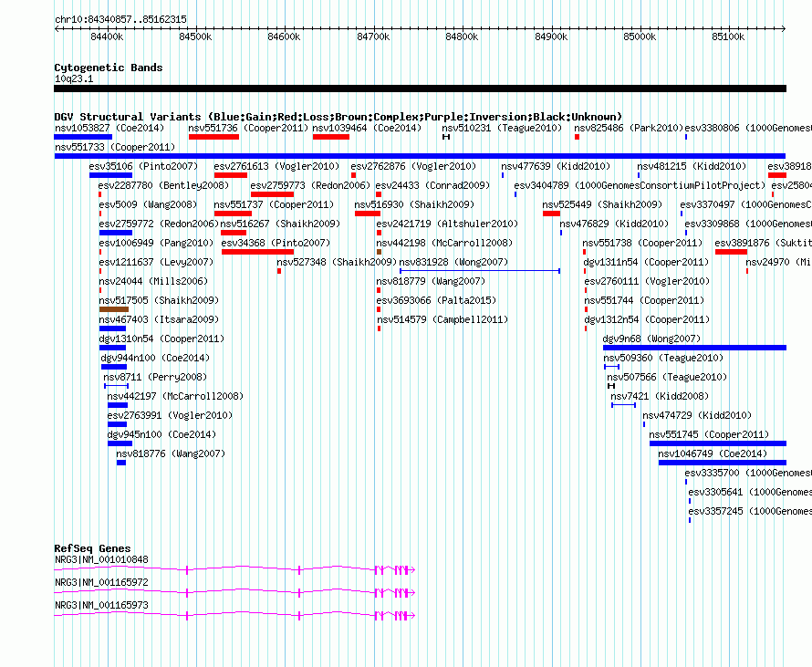
Task: Select esv2759772 (Redon2006) label
Action: (x=159, y=224)
